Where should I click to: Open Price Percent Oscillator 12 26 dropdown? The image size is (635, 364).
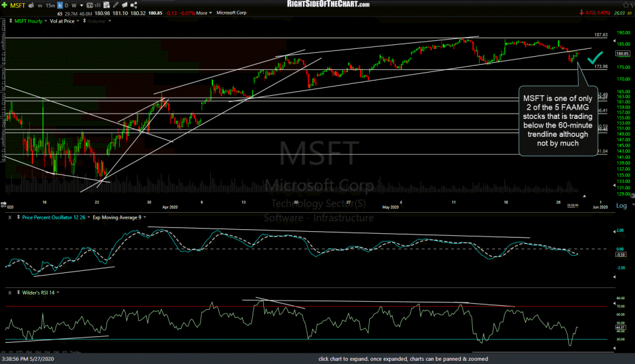[88, 217]
